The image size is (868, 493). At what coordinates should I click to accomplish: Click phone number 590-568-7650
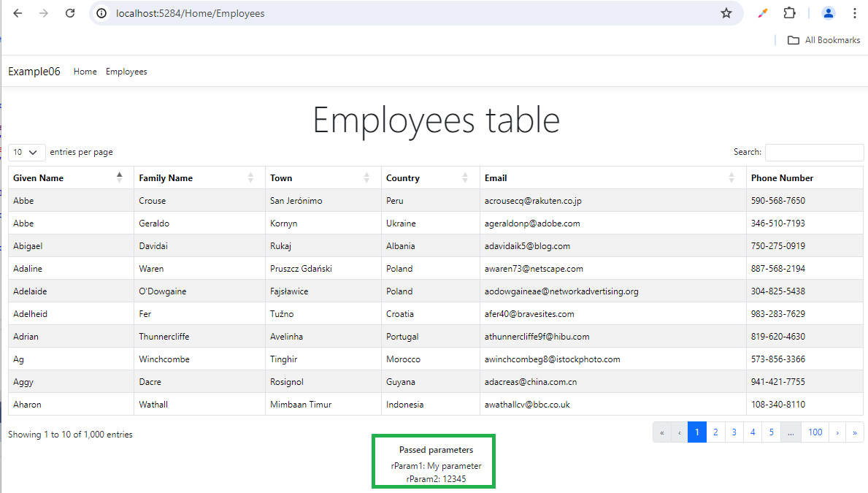pos(777,201)
